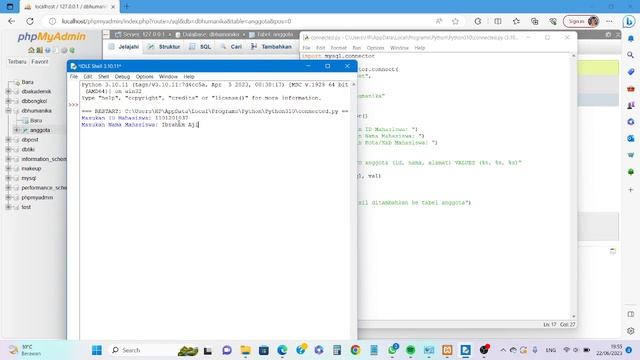Image resolution: width=640 pixels, height=360 pixels.
Task: Open the Read aloud icon in address bar
Action: (x=439, y=21)
